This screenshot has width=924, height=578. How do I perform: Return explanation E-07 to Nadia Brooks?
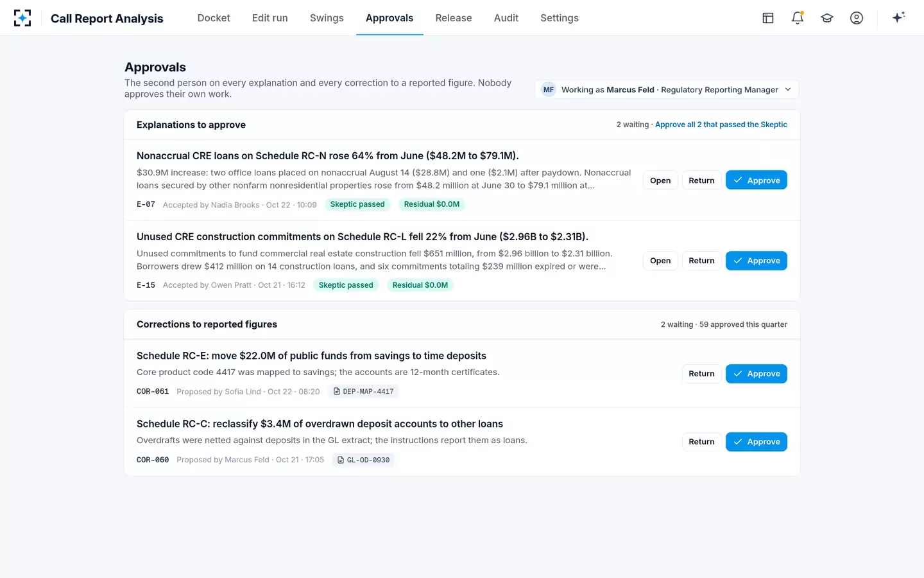(701, 180)
